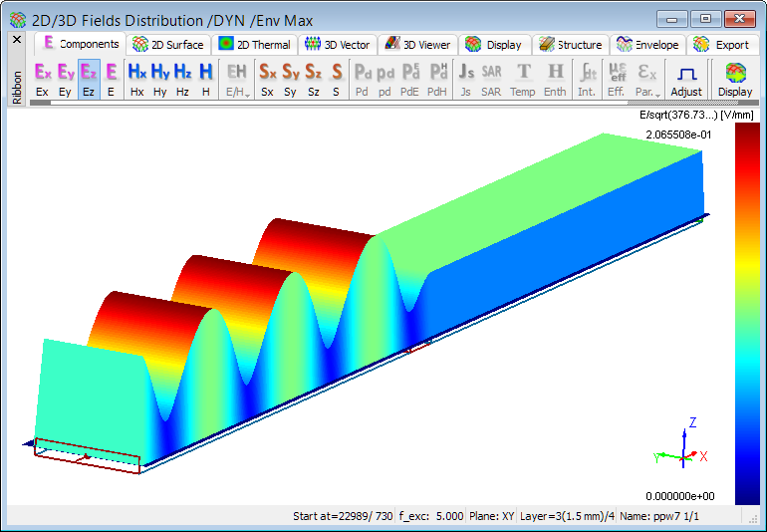Choose the Hx magnetic field component
The width and height of the screenshot is (767, 532).
137,78
